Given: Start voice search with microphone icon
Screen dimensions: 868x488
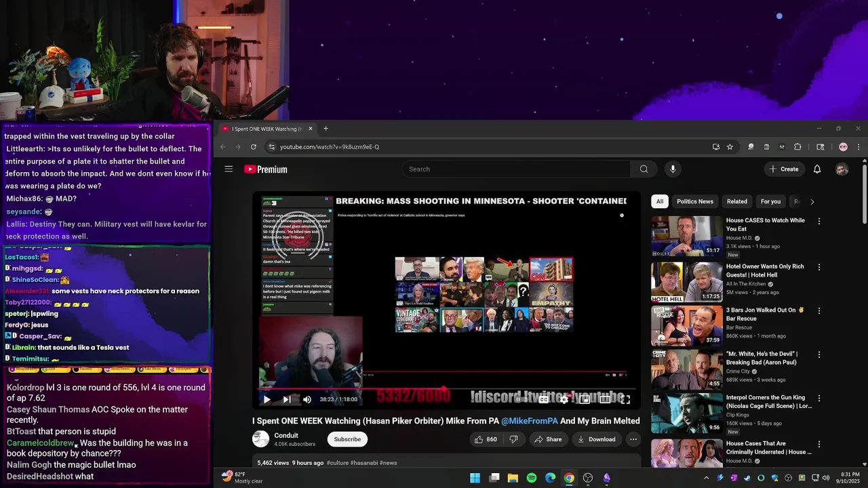Looking at the screenshot, I should click(673, 169).
